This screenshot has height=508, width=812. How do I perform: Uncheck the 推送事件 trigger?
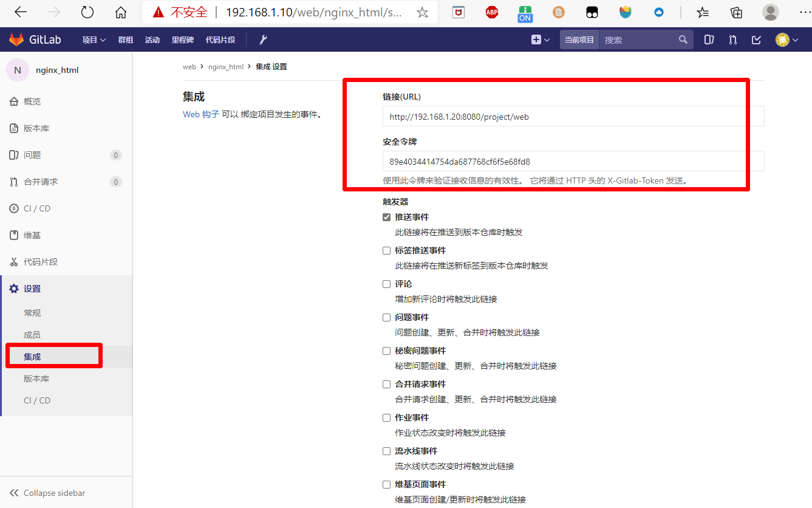point(386,217)
